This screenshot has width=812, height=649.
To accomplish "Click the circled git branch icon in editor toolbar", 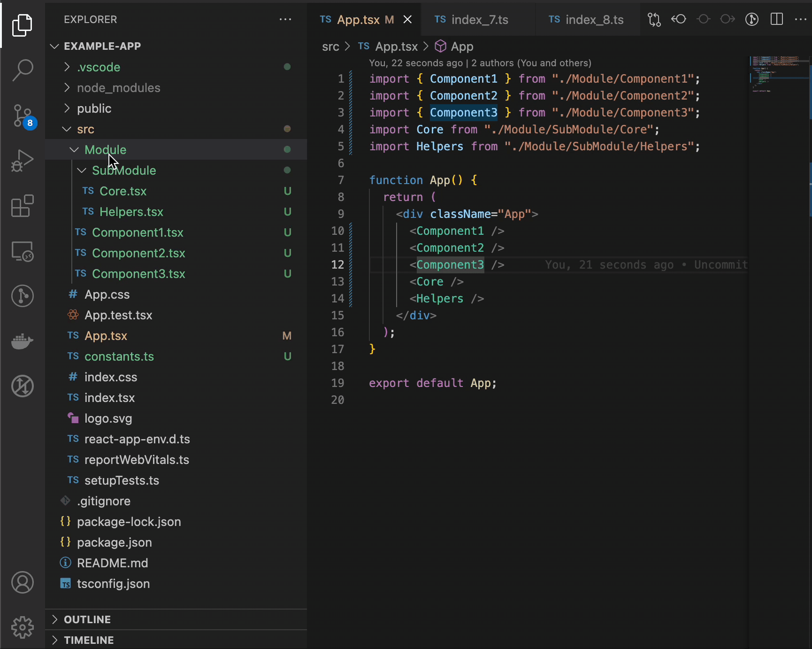I will pyautogui.click(x=752, y=19).
